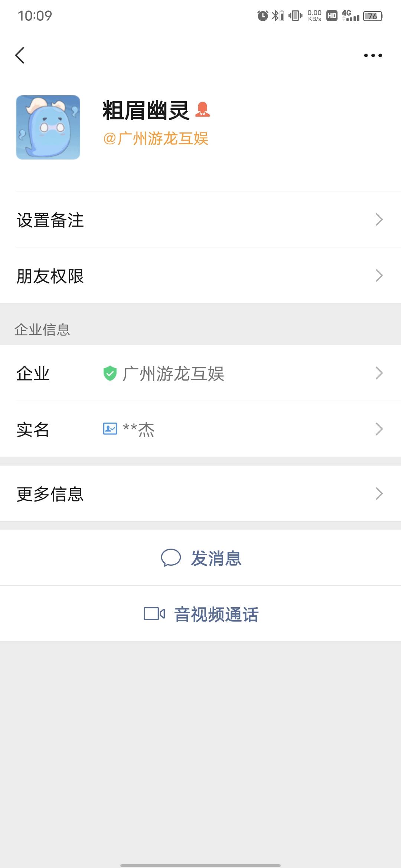This screenshot has width=401, height=868.
Task: Tap the alarm clock status icon
Action: 263,16
